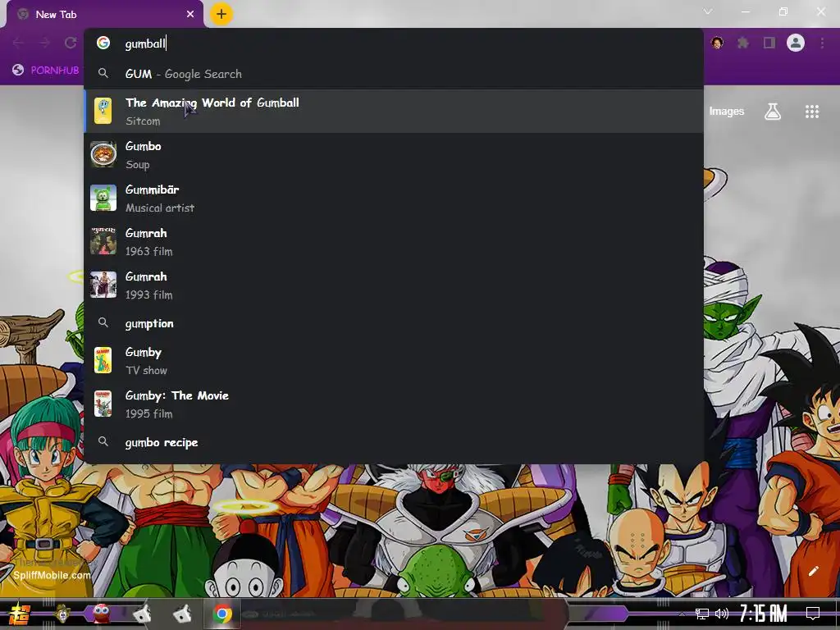Open the red owl app on the taskbar
This screenshot has height=630, width=840.
point(101,614)
